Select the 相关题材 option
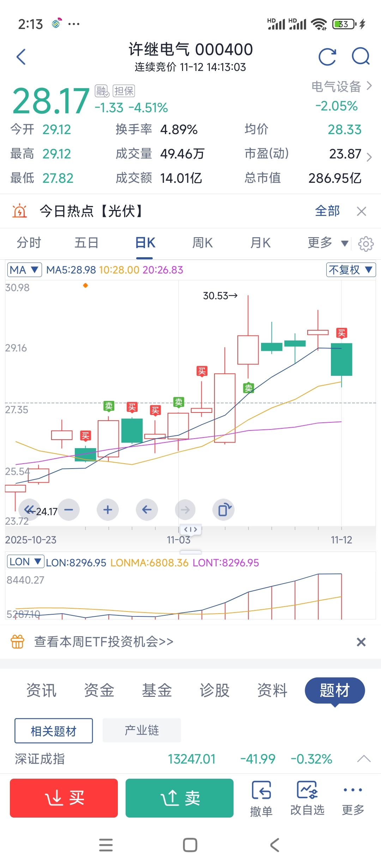 coord(54,731)
